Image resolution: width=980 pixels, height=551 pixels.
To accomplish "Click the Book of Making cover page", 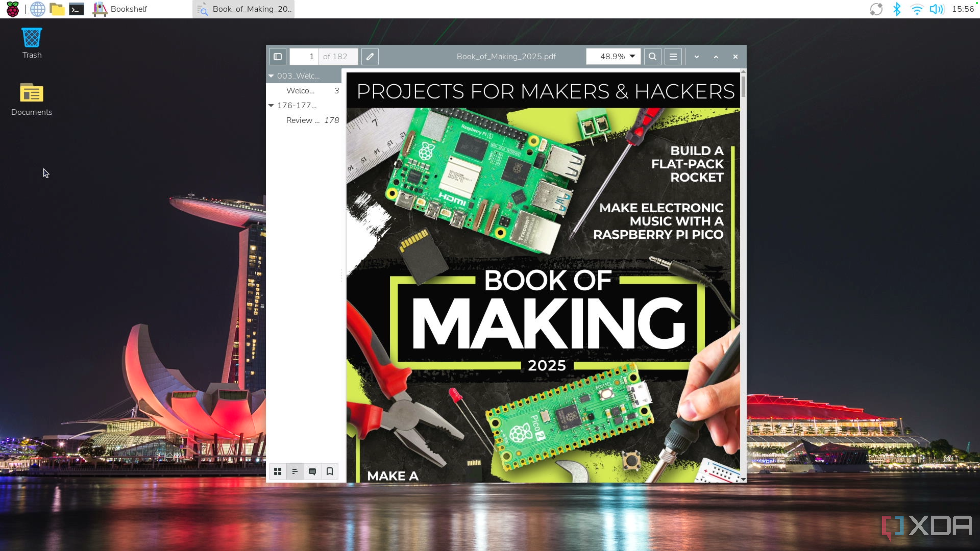I will coord(543,277).
